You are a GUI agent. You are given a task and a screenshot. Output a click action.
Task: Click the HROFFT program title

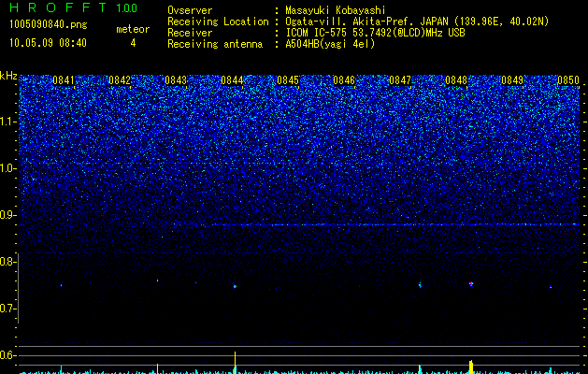click(x=59, y=7)
